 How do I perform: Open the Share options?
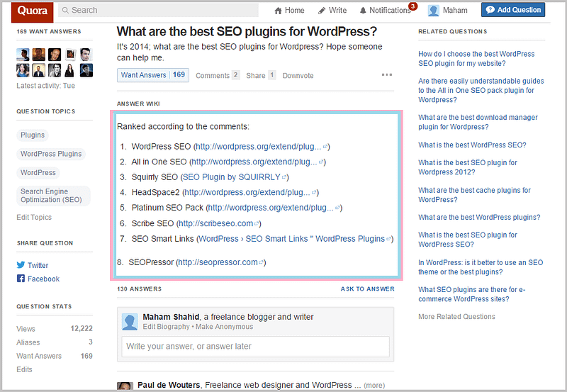point(260,75)
